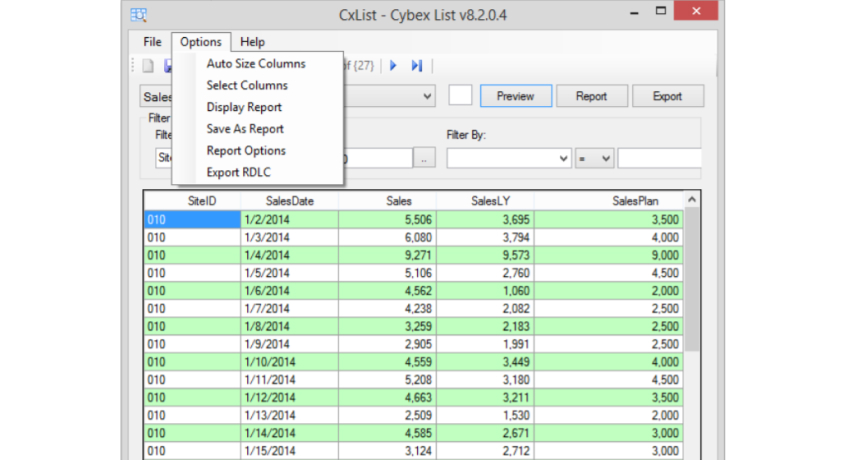
Task: Click the Export button
Action: click(667, 96)
